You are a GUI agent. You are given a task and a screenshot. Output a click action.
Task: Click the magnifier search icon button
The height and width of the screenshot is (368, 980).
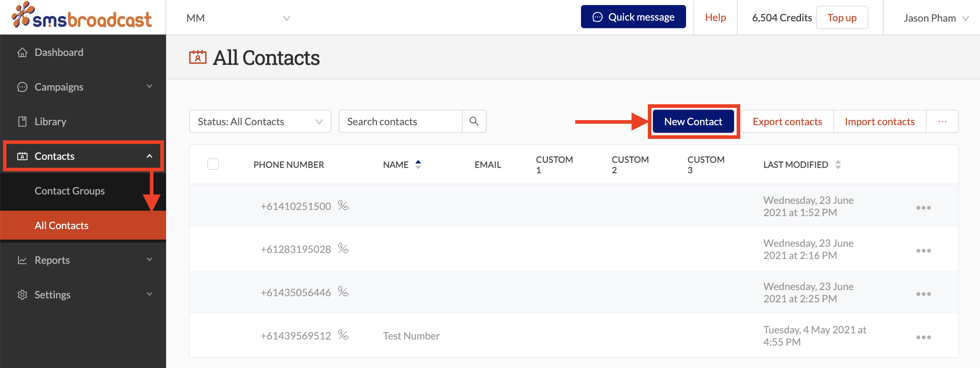pyautogui.click(x=474, y=121)
